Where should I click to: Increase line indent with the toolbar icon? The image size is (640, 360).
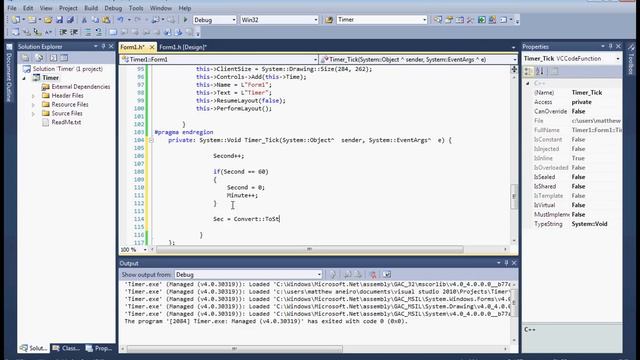pyautogui.click(x=74, y=32)
